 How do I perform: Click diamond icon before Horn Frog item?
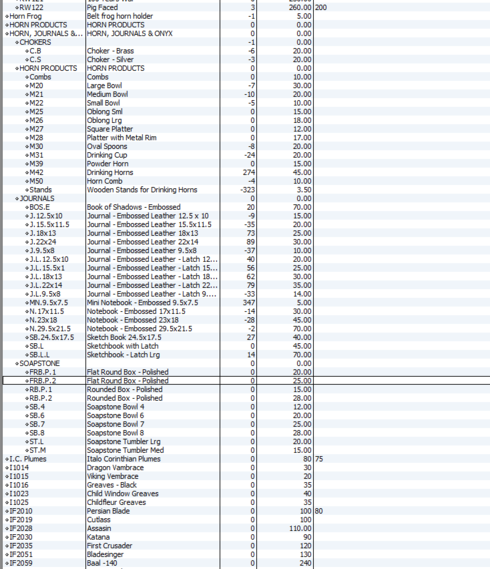(x=7, y=16)
